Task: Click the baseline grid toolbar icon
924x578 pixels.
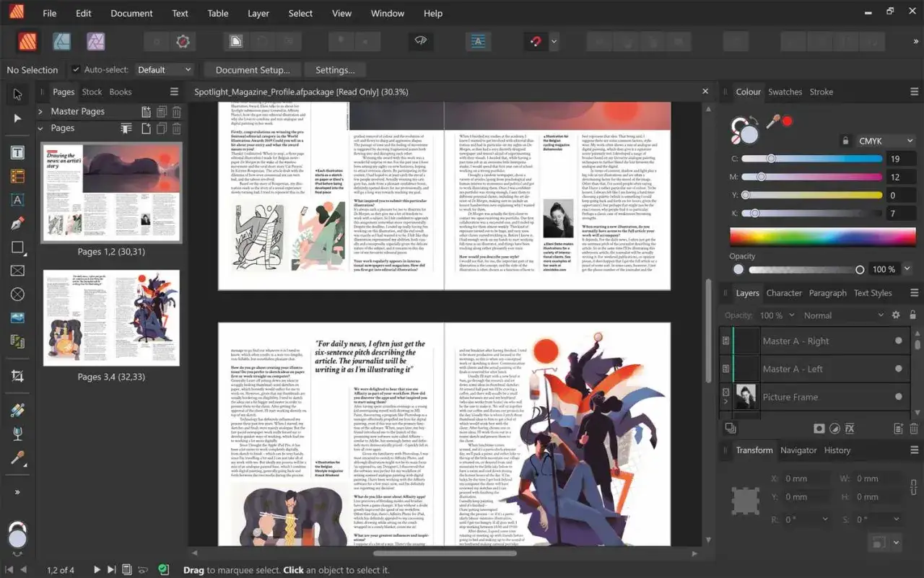Action: [x=477, y=41]
